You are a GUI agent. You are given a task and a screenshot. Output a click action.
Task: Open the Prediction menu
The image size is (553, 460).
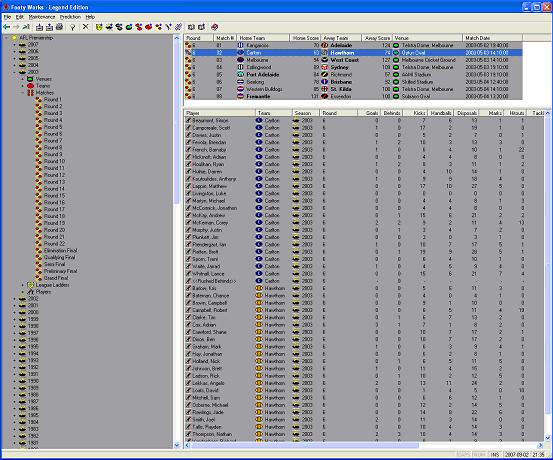tap(70, 17)
